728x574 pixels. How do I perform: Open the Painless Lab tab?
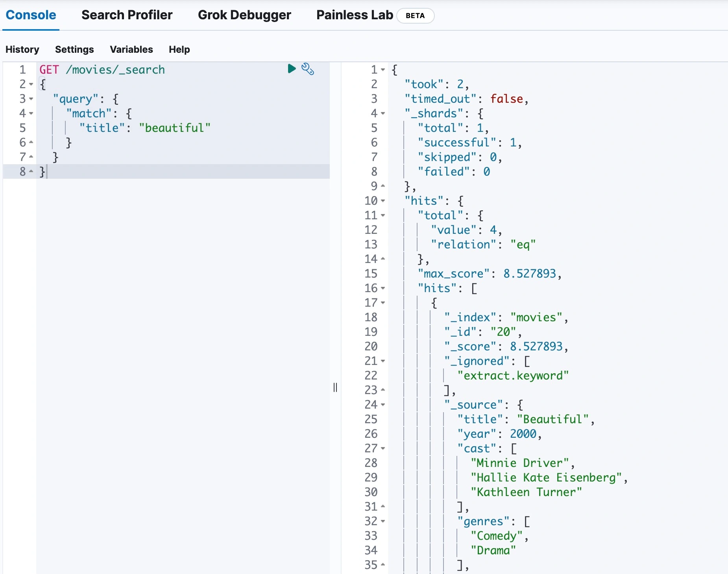(x=355, y=15)
